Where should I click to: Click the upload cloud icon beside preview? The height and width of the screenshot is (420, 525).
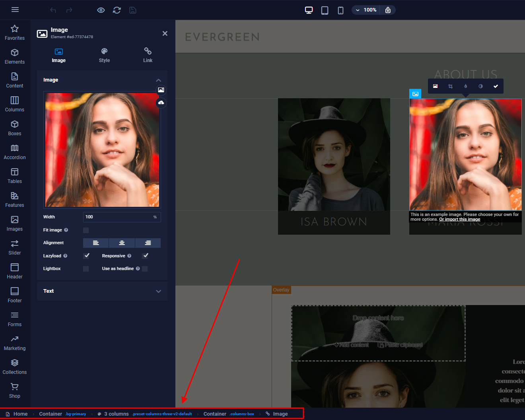point(161,103)
